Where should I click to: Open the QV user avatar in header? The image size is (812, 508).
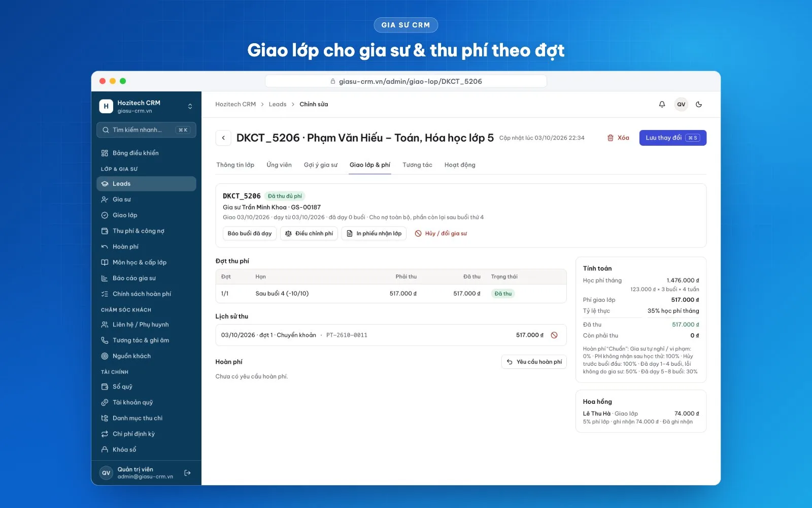click(681, 104)
